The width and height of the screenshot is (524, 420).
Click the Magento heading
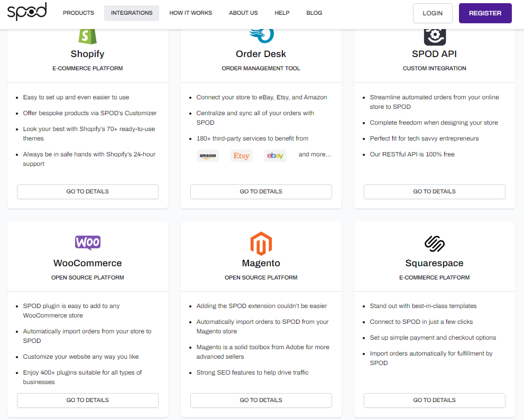261,264
